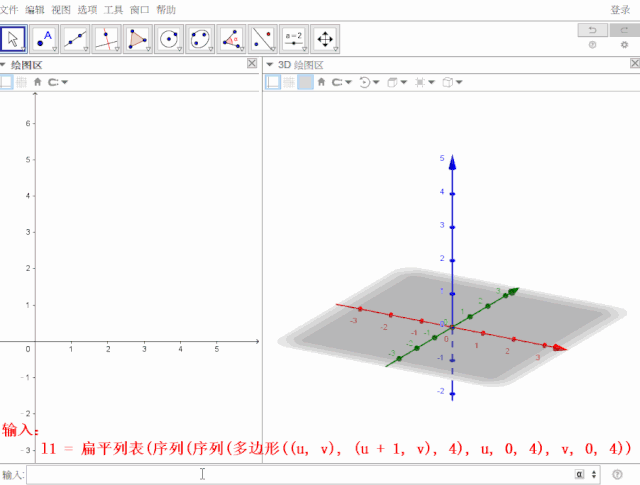Select the Polygon tool
Image resolution: width=640 pixels, height=485 pixels.
tap(138, 39)
